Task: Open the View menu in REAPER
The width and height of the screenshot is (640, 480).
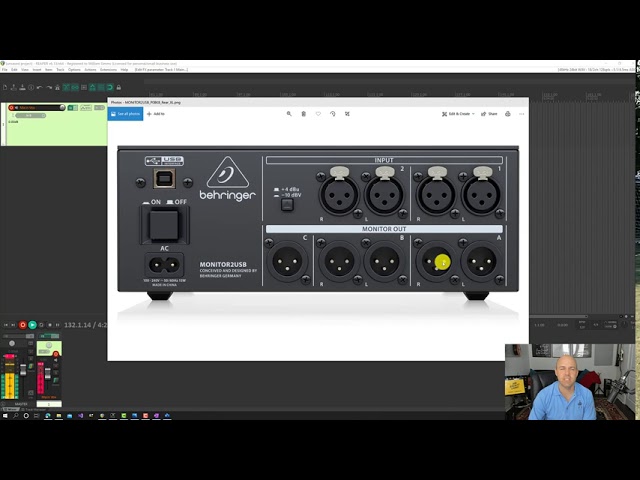Action: 25,70
